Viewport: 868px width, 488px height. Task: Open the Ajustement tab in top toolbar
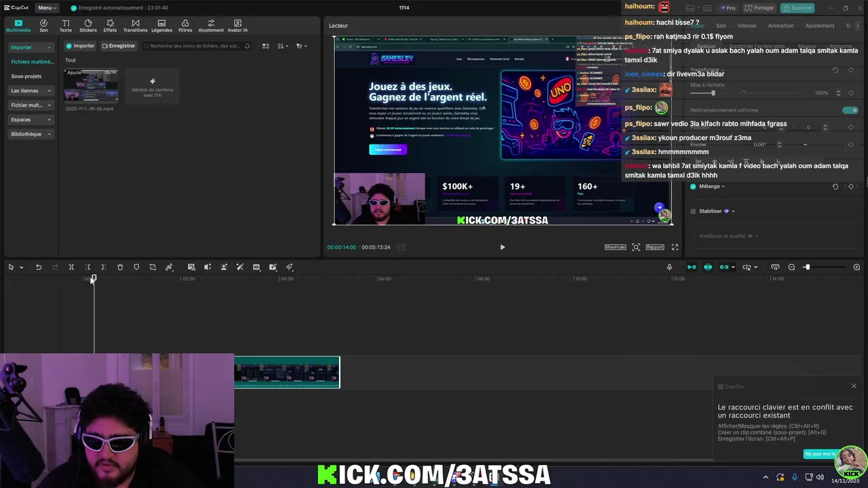tap(211, 26)
